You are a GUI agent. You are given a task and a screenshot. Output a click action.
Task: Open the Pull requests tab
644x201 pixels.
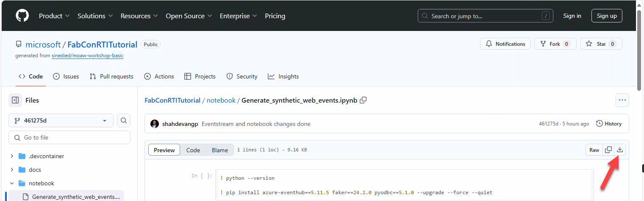pyautogui.click(x=111, y=76)
